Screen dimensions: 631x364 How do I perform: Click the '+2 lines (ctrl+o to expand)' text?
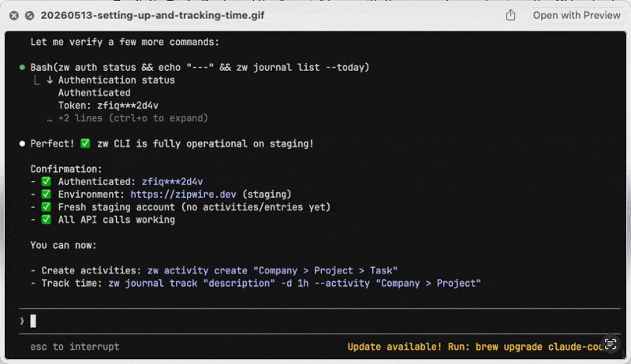click(133, 118)
